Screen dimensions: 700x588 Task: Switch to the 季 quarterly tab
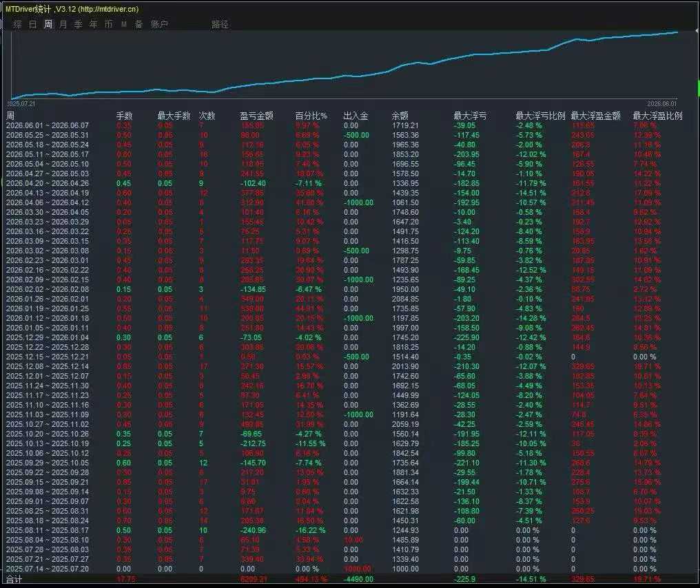[78, 24]
